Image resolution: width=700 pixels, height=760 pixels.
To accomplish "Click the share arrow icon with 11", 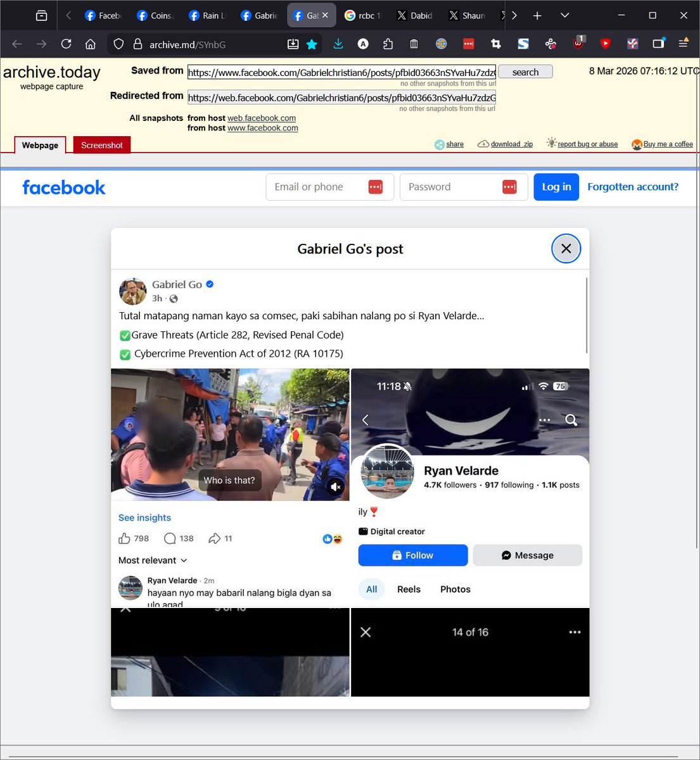I will pos(215,538).
